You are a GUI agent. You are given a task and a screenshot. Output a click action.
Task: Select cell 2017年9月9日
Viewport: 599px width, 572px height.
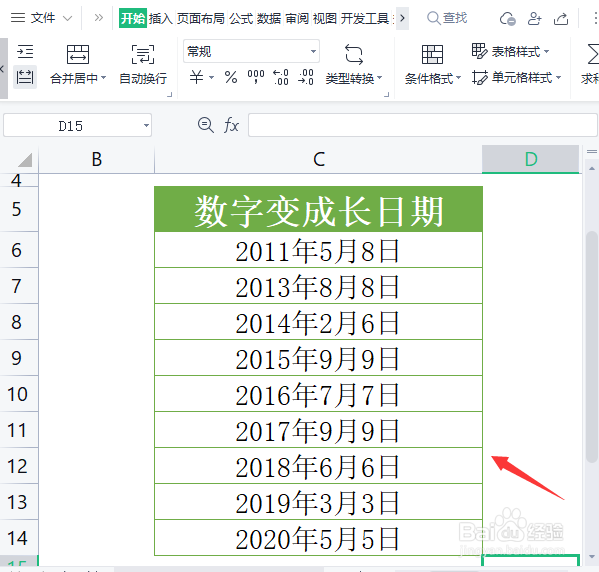click(x=319, y=429)
